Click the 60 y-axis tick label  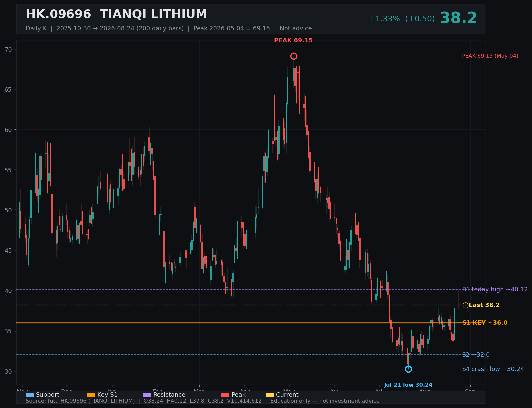8,130
